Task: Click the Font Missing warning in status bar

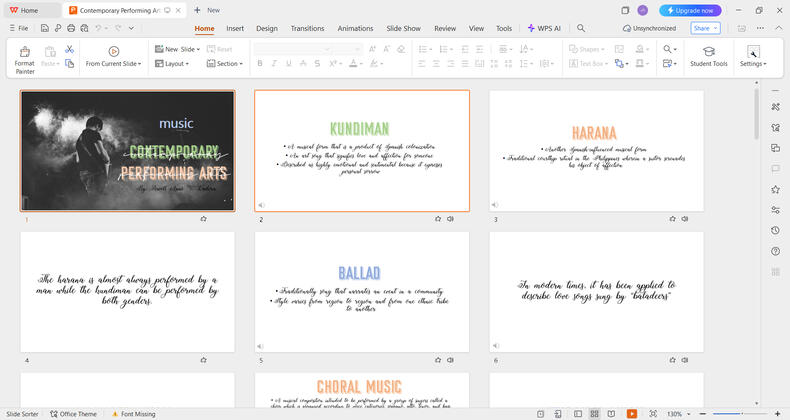Action: tap(134, 414)
